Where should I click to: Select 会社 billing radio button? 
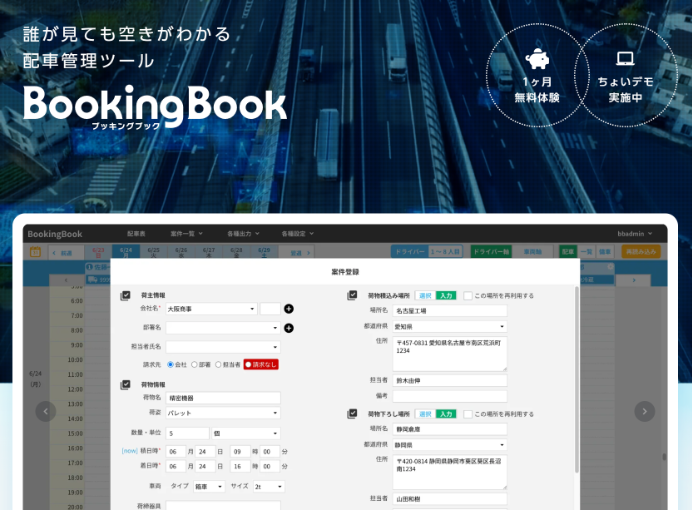coord(170,364)
